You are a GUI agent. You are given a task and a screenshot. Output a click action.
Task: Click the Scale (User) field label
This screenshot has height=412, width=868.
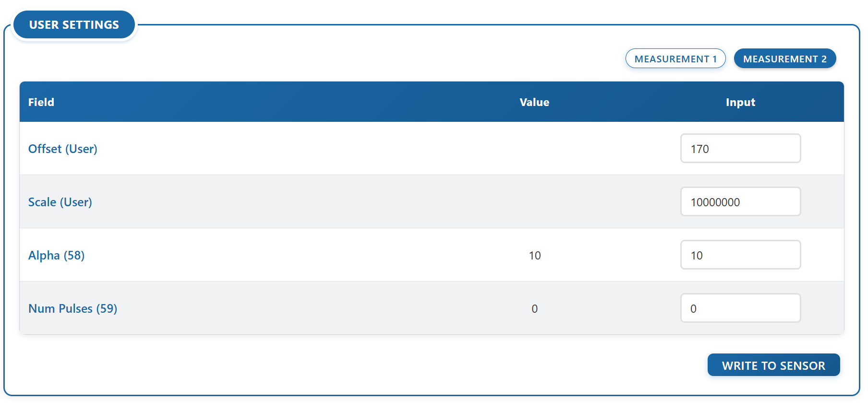point(60,202)
